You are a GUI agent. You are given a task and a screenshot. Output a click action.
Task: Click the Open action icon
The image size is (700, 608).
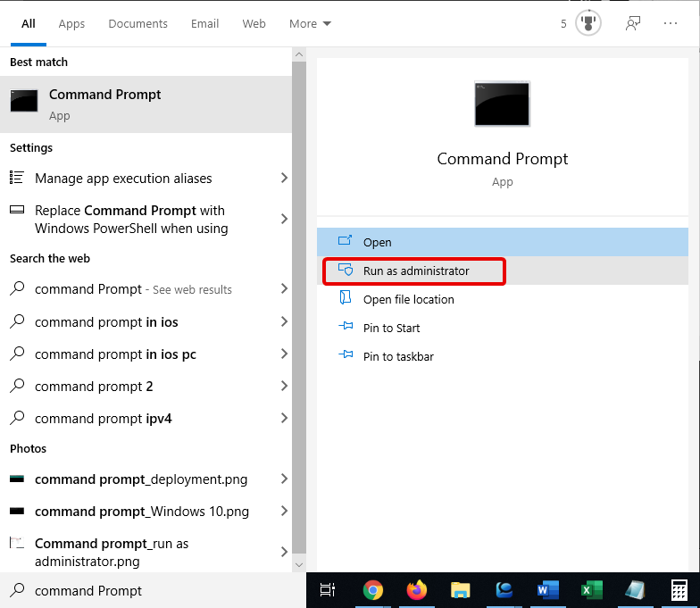tap(345, 241)
